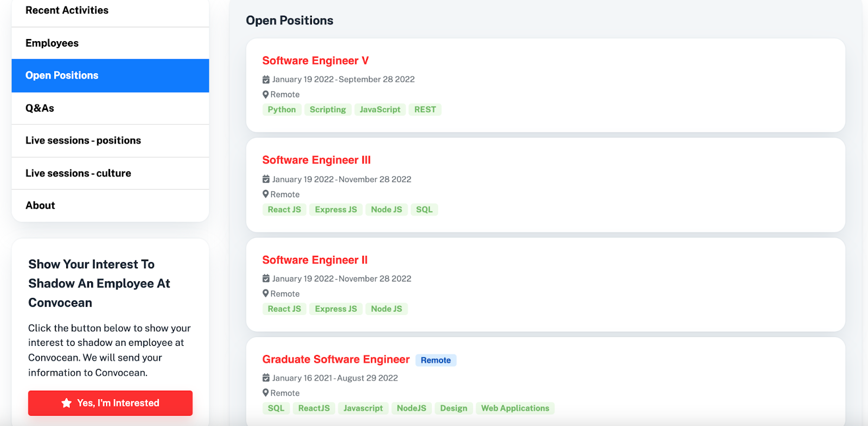Click the Python skill tag
The height and width of the screenshot is (426, 868).
pyautogui.click(x=282, y=109)
